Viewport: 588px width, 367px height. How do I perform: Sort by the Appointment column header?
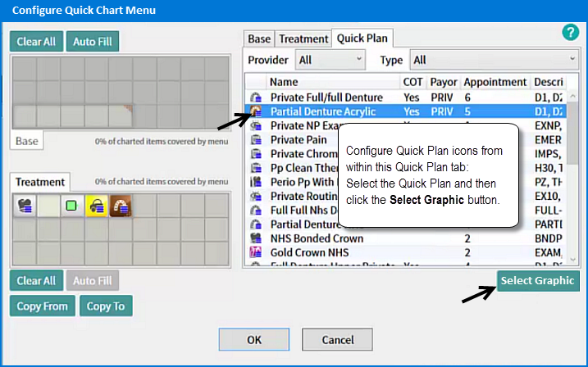point(495,82)
